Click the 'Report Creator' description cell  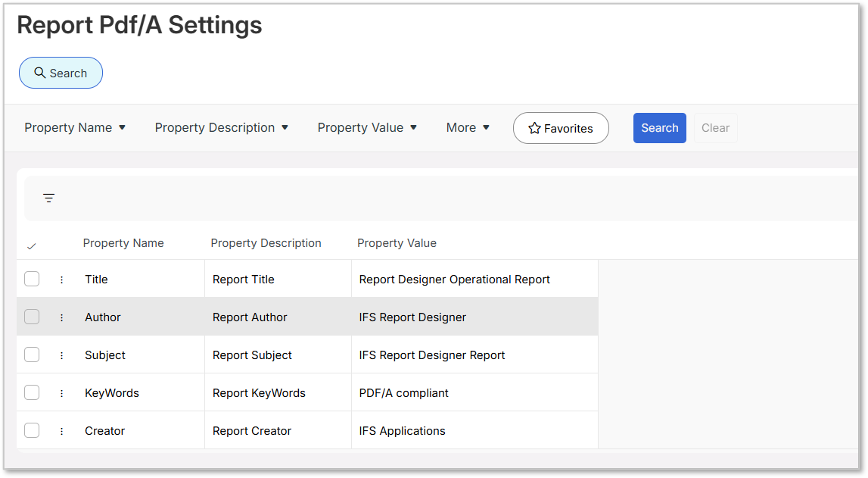point(278,430)
